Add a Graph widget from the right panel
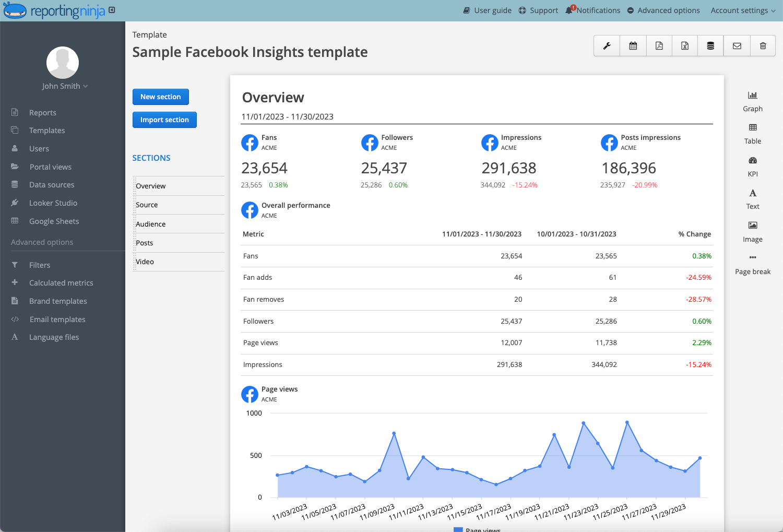The width and height of the screenshot is (783, 532). click(752, 100)
